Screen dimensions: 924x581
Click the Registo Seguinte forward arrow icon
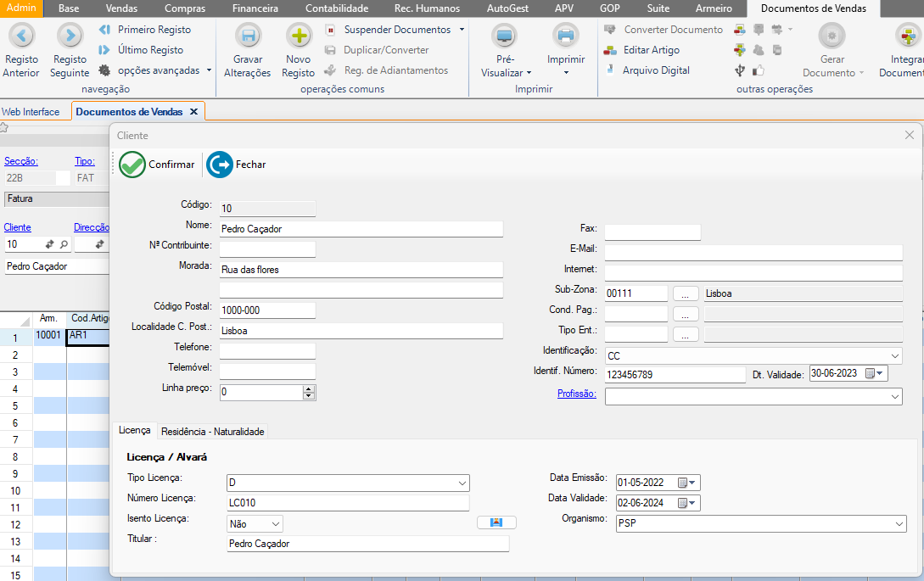[70, 36]
